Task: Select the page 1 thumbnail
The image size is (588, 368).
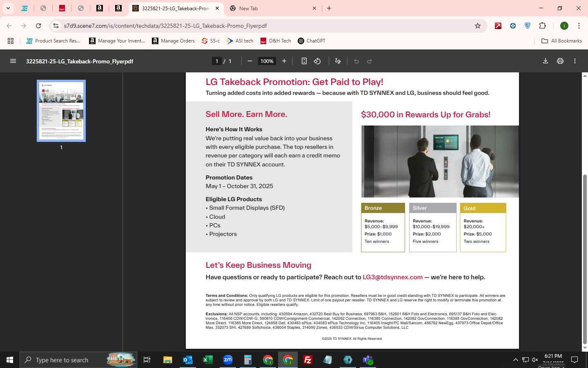Action: pos(61,111)
